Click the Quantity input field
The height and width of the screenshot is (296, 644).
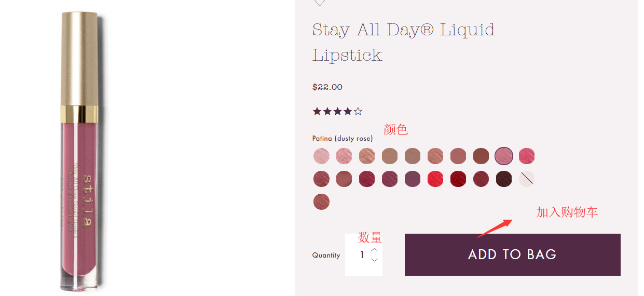(x=362, y=255)
